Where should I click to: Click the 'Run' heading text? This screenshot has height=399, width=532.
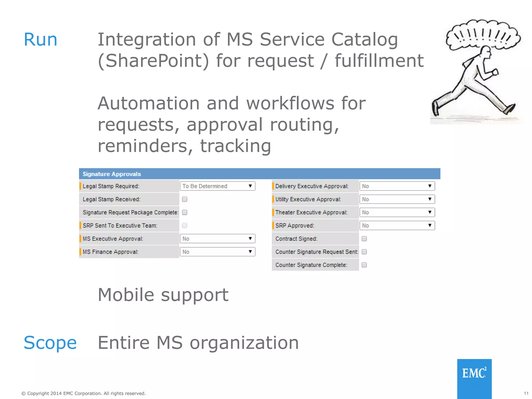(41, 40)
